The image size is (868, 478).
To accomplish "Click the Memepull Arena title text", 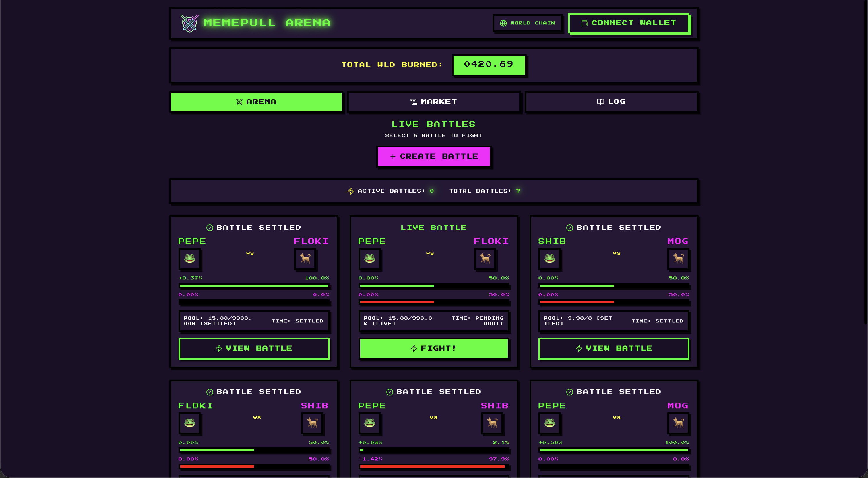I will 267,23.
